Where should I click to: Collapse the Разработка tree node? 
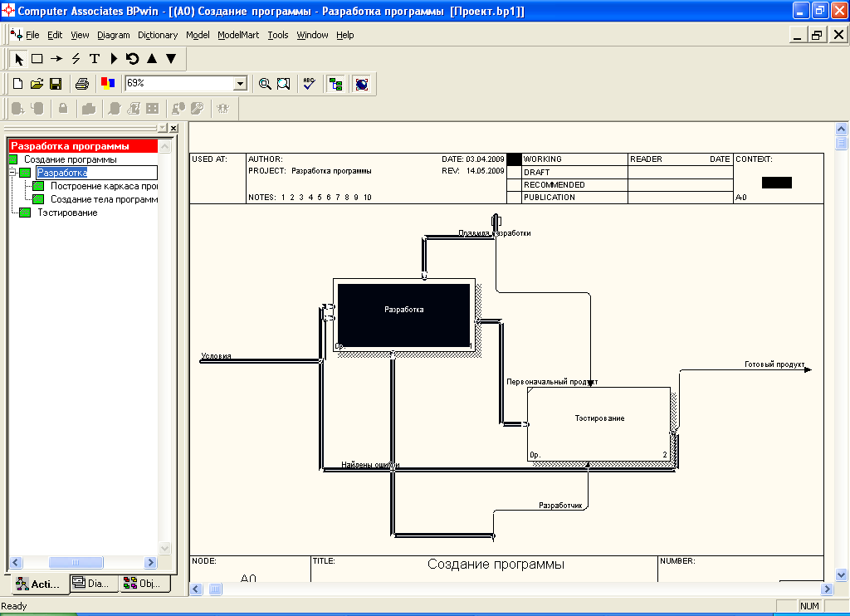coord(12,173)
